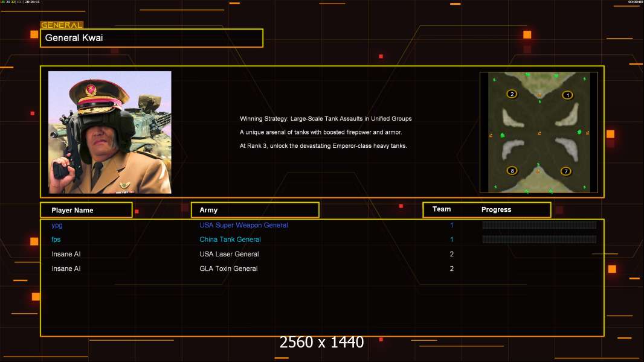Click the orange building icon on map's left edge
Screen dimensions: 644x362
[491, 135]
